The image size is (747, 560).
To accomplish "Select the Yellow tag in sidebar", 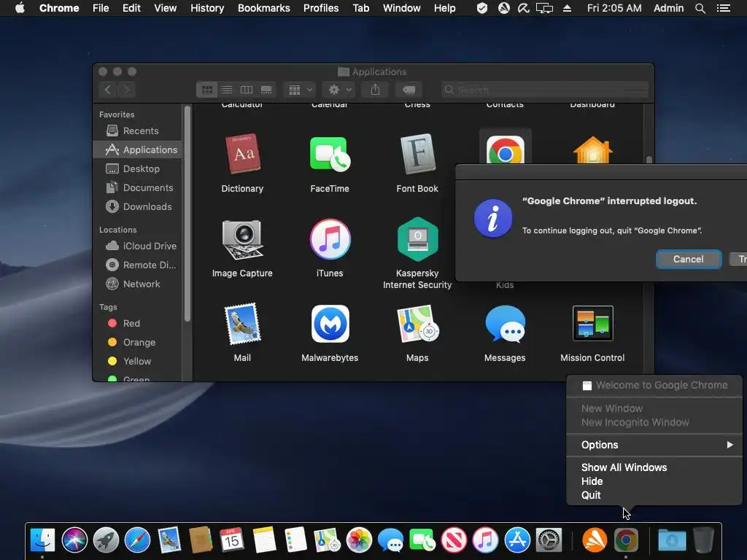I will (x=138, y=362).
